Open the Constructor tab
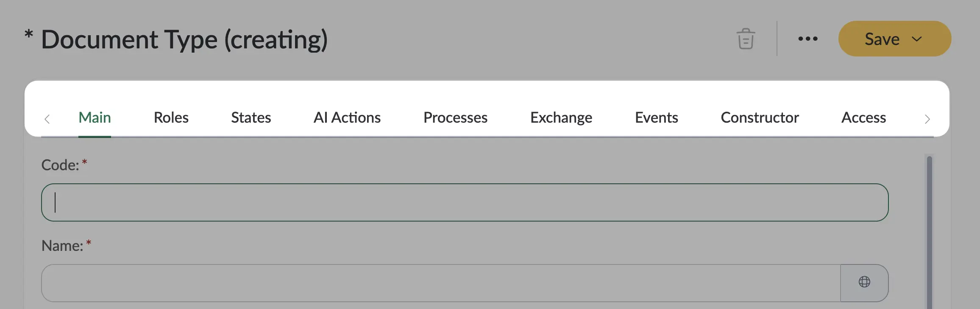Image resolution: width=980 pixels, height=309 pixels. tap(760, 118)
